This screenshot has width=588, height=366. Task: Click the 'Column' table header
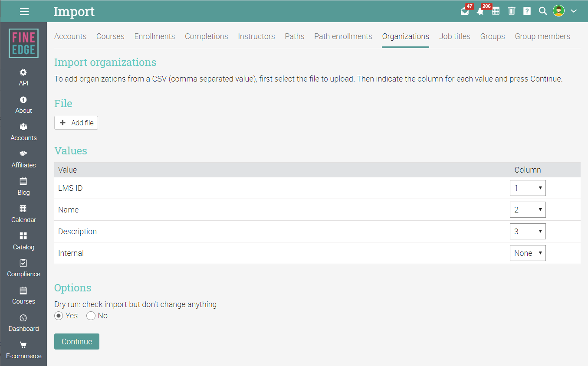point(528,170)
